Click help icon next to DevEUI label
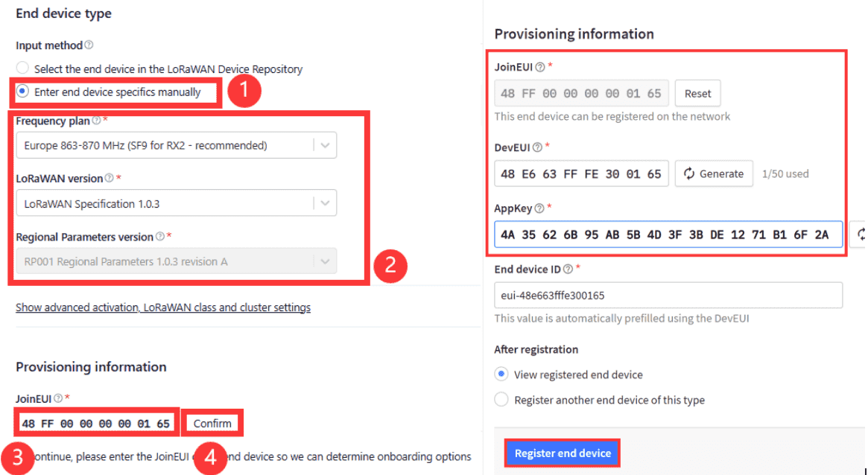The height and width of the screenshot is (475, 868). click(537, 147)
